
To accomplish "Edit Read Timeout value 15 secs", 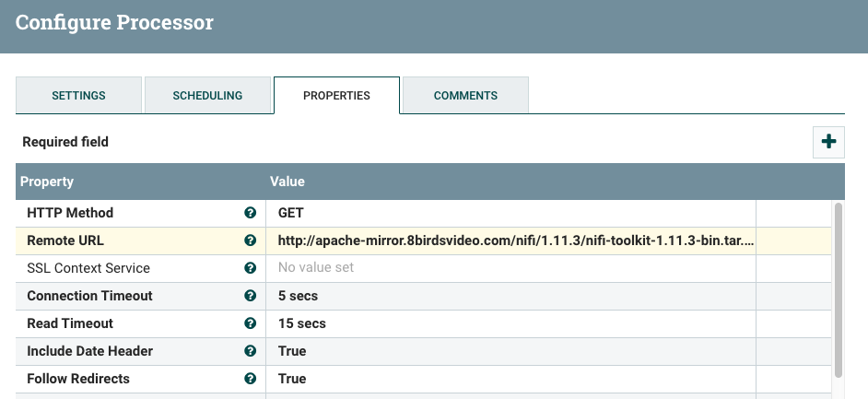I will click(511, 323).
